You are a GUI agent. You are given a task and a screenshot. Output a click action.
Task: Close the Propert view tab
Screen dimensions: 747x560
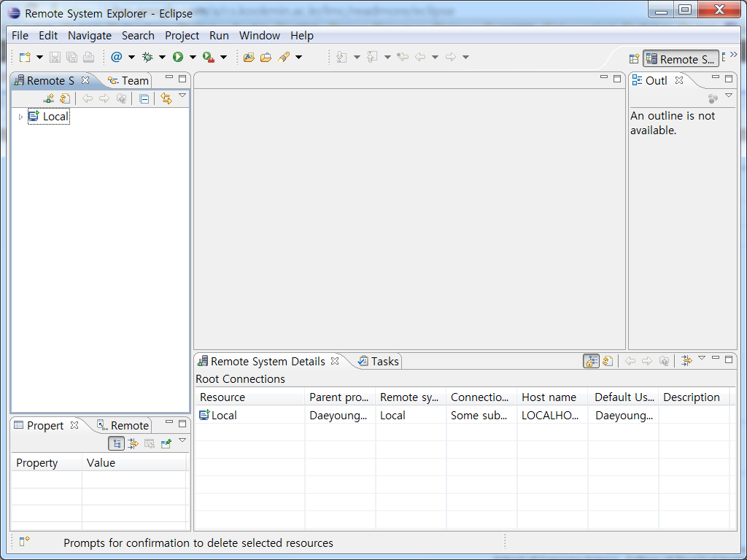[x=74, y=425]
